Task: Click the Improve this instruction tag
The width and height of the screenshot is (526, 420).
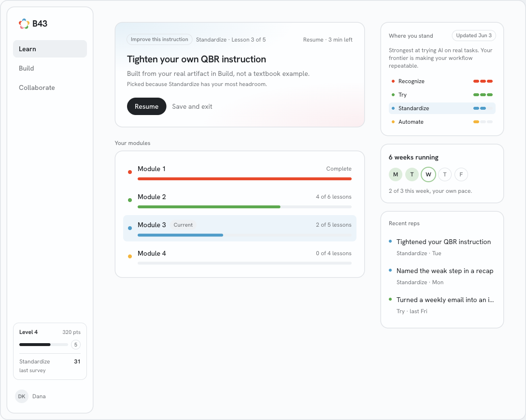Action: pyautogui.click(x=159, y=39)
